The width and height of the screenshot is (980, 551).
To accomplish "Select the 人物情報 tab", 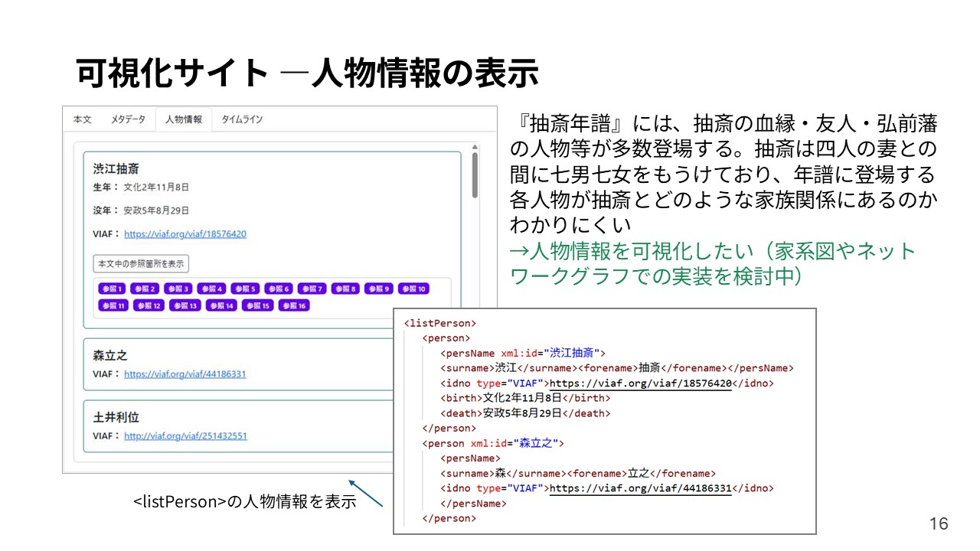I will point(184,119).
